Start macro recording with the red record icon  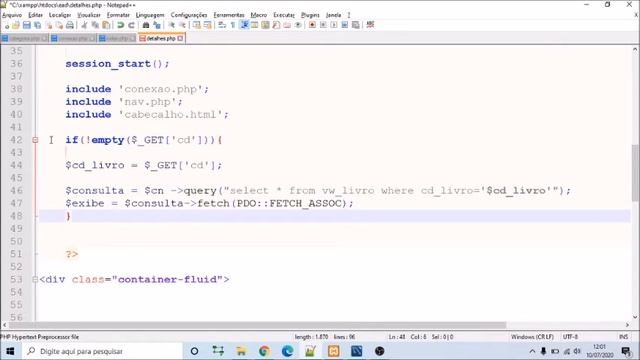[x=312, y=25]
